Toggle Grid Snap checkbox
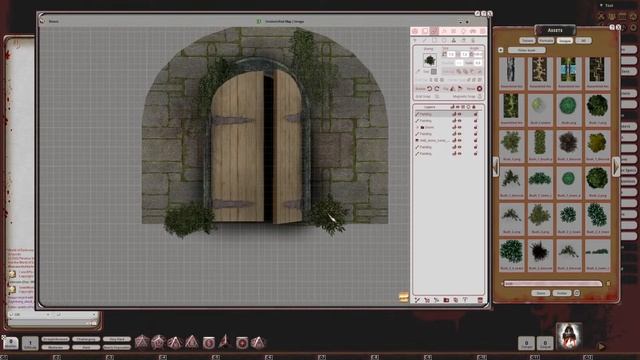The width and height of the screenshot is (640, 360). (x=437, y=97)
